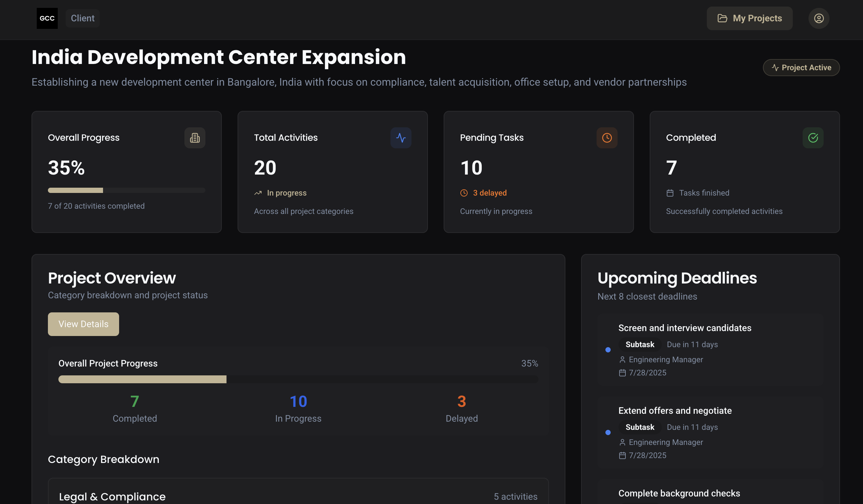The height and width of the screenshot is (504, 863).
Task: Click 7/28/2025 date under Extend offers and negotiate
Action: [x=647, y=456]
